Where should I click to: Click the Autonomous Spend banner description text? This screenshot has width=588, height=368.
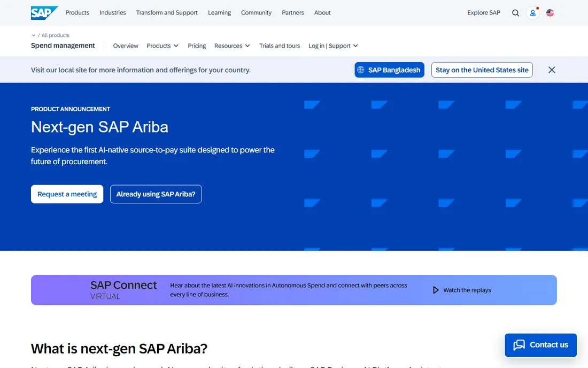pyautogui.click(x=288, y=290)
